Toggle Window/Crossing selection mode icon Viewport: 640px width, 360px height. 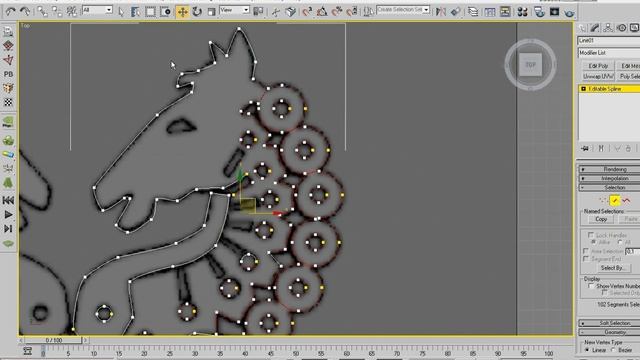point(165,12)
